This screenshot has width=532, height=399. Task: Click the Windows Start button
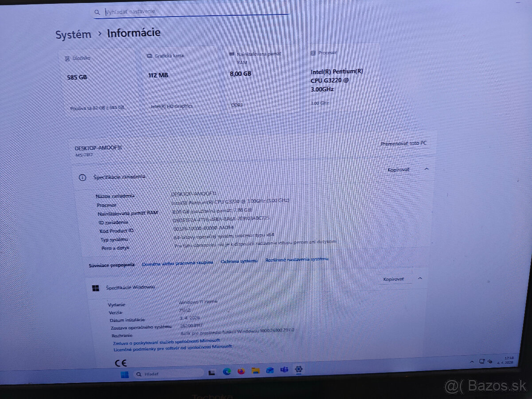point(125,374)
